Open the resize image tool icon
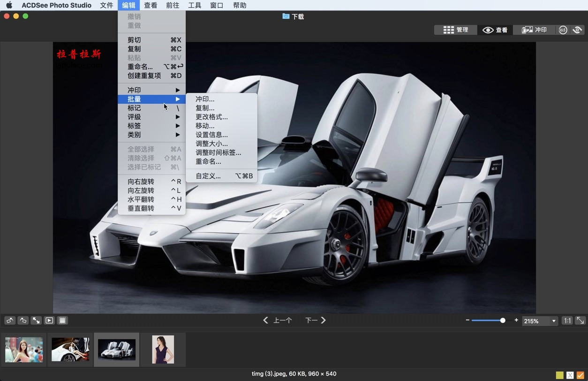Viewport: 588px width, 381px height. tap(36, 320)
